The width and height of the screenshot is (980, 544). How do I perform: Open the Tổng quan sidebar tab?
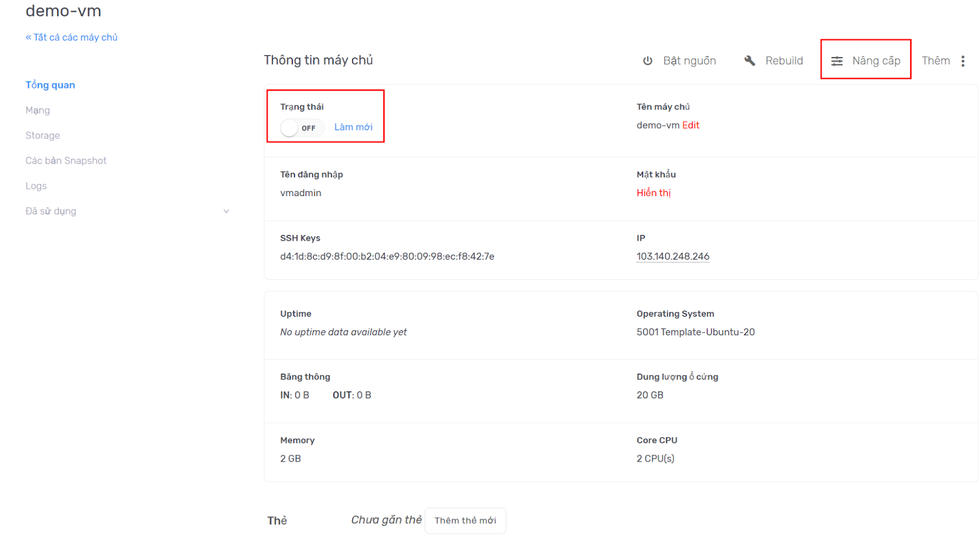coord(50,85)
